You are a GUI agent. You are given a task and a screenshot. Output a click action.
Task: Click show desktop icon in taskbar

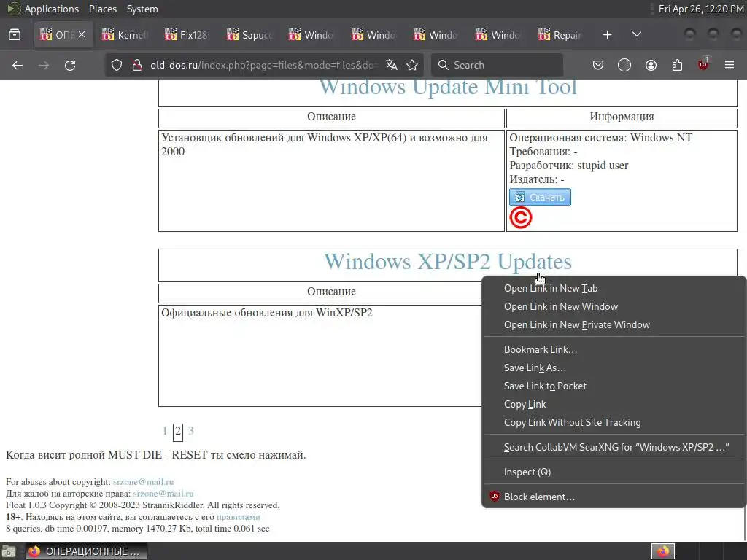(9, 551)
